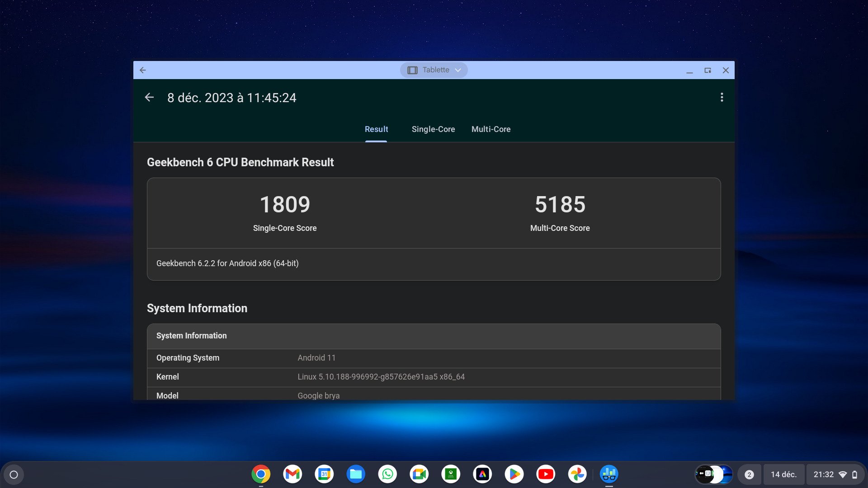Open Gmail from the shelf

coord(292,474)
